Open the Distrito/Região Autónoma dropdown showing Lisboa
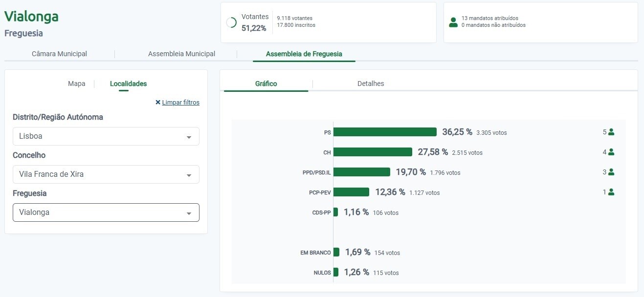 point(106,136)
